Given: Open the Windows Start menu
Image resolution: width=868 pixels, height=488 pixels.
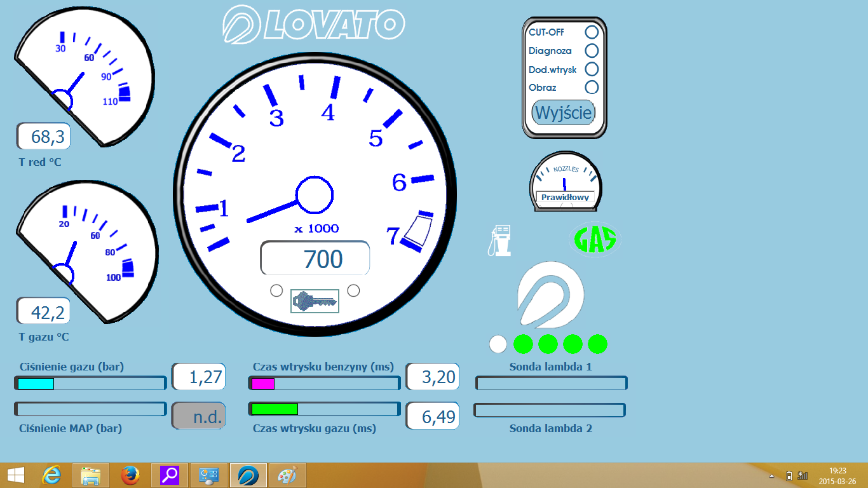Looking at the screenshot, I should pos(16,475).
